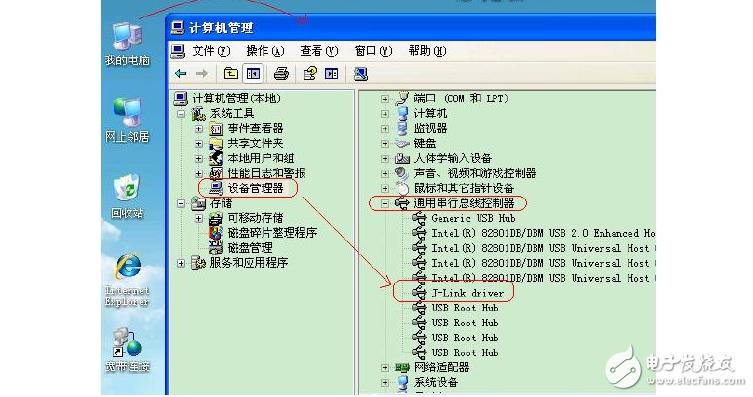Click the Print toolbar icon

(x=281, y=73)
